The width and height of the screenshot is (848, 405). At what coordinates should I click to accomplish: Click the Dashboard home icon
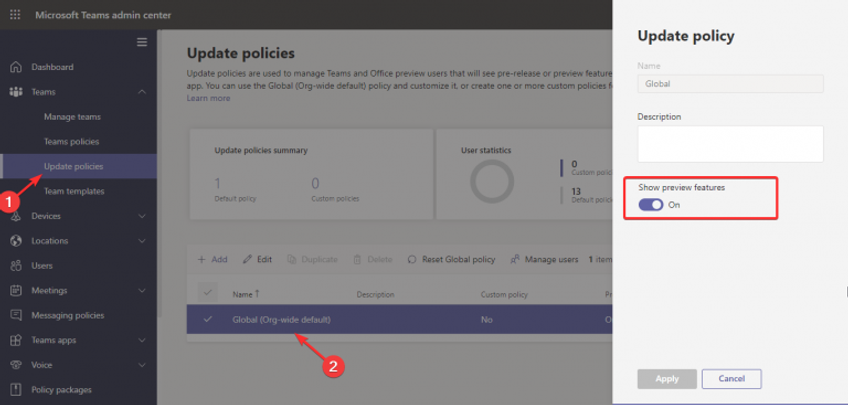pos(16,67)
